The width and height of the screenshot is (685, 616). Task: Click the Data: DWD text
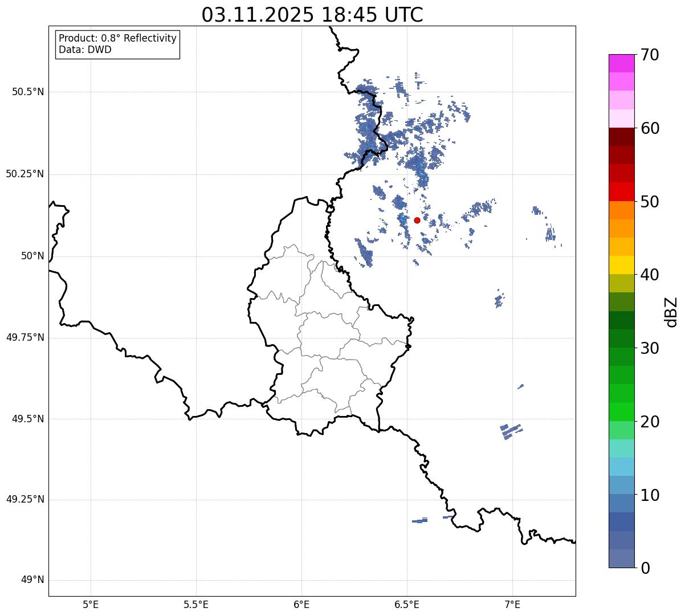pos(85,50)
